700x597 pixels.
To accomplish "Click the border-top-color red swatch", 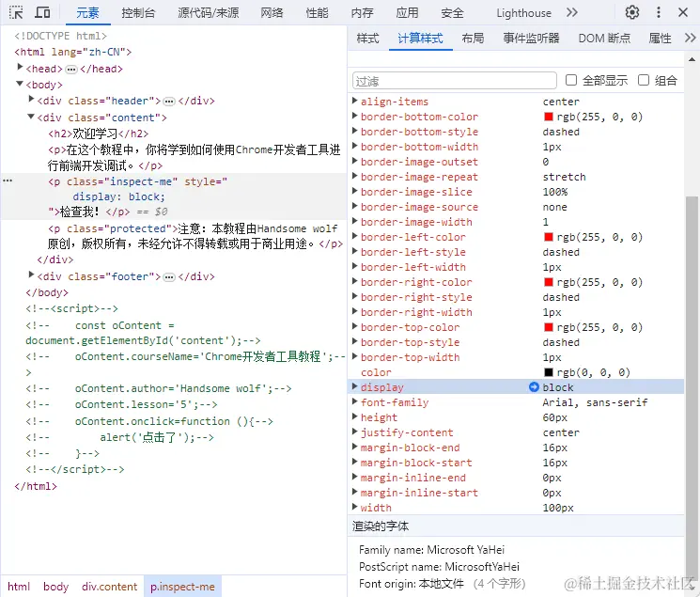I will (x=549, y=327).
